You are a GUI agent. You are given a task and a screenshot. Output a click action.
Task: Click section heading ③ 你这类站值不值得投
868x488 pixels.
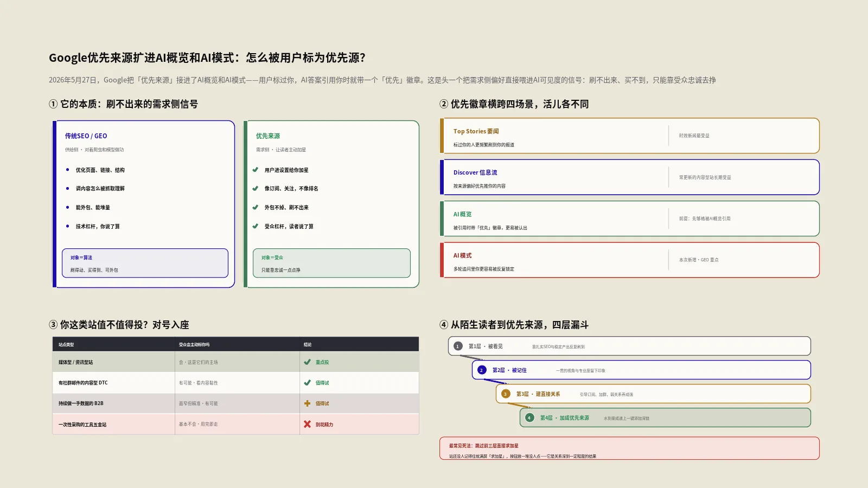click(x=119, y=325)
